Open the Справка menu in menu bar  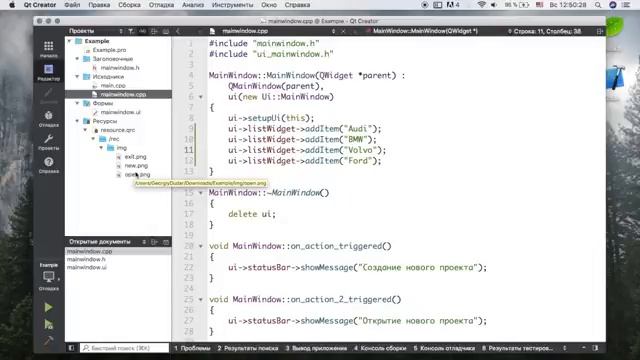pos(297,5)
